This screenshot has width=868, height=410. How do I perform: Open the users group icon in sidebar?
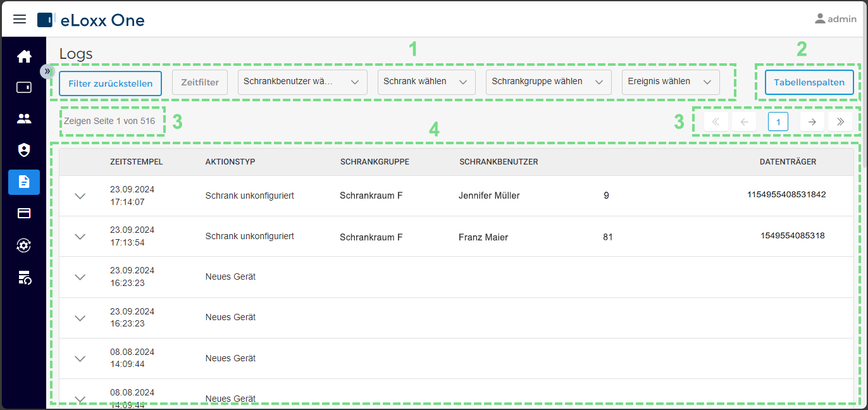tap(24, 118)
